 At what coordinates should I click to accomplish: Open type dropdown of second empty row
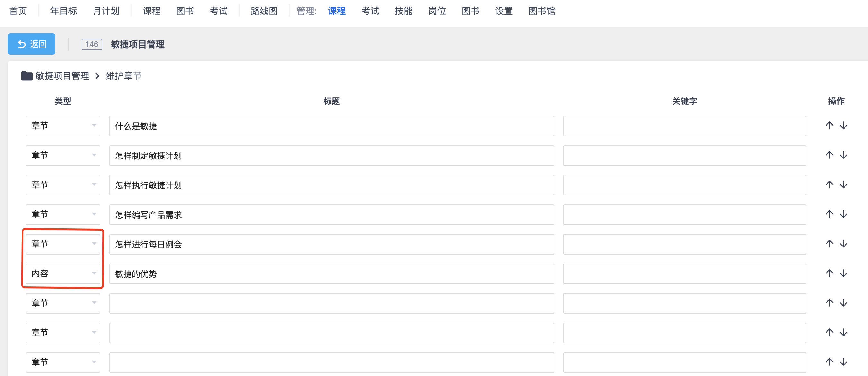pyautogui.click(x=63, y=333)
